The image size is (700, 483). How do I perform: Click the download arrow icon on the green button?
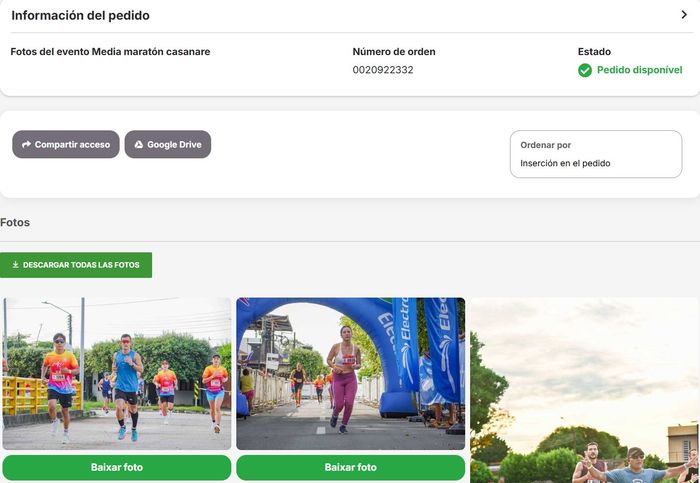click(15, 265)
